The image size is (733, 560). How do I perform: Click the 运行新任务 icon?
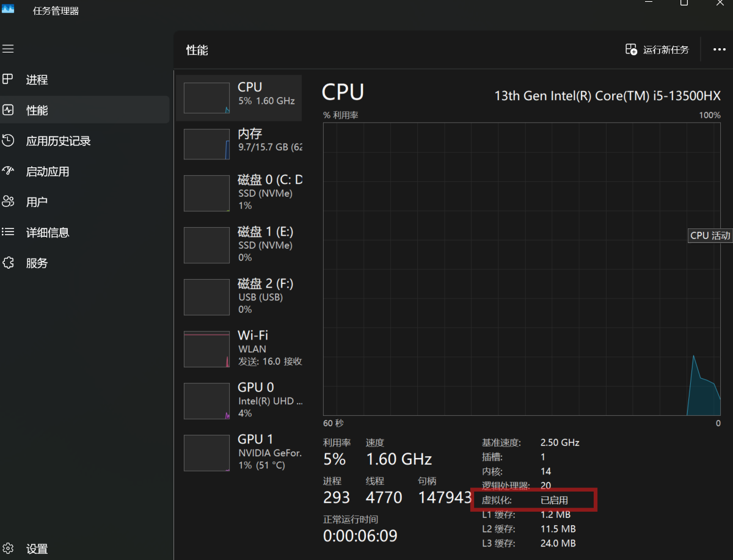pyautogui.click(x=631, y=49)
